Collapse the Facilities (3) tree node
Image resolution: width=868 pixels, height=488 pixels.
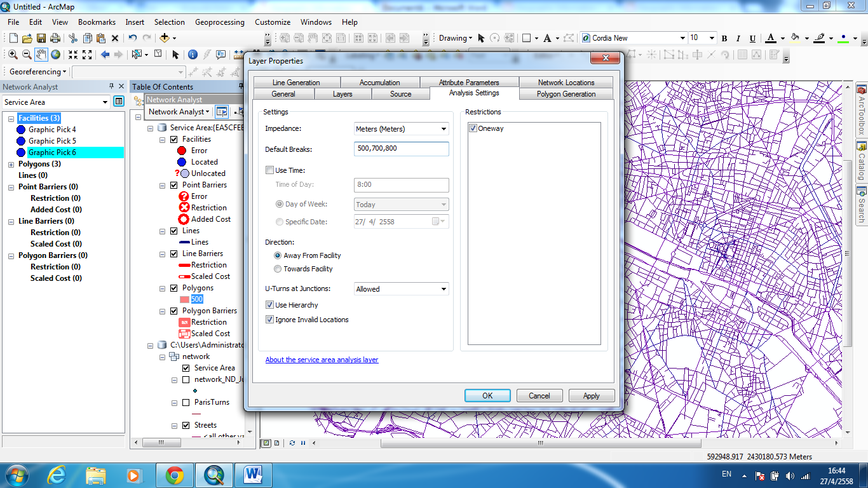click(11, 118)
